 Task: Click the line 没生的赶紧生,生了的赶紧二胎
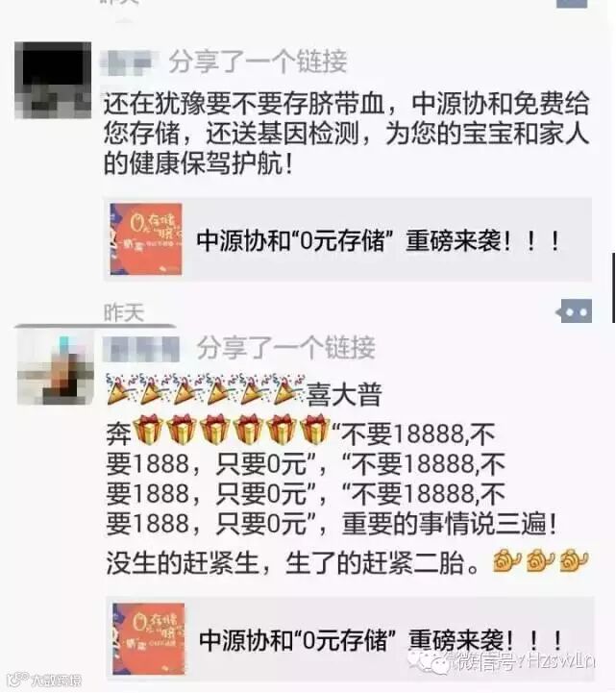tap(292, 562)
